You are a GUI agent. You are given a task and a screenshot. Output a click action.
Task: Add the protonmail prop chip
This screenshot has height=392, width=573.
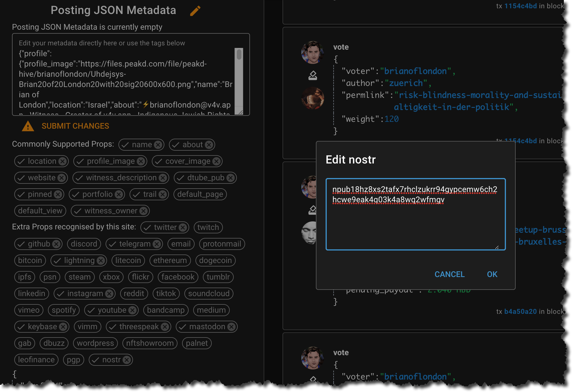(x=222, y=244)
